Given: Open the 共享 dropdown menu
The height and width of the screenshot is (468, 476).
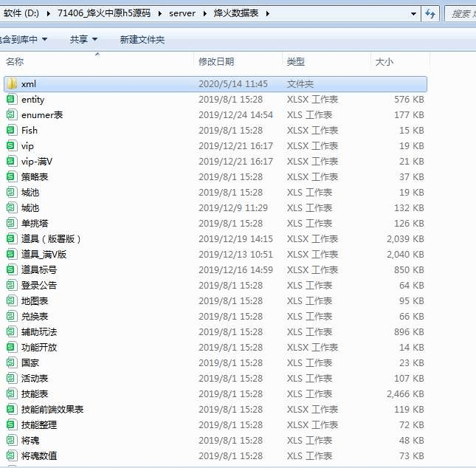Looking at the screenshot, I should pos(83,39).
